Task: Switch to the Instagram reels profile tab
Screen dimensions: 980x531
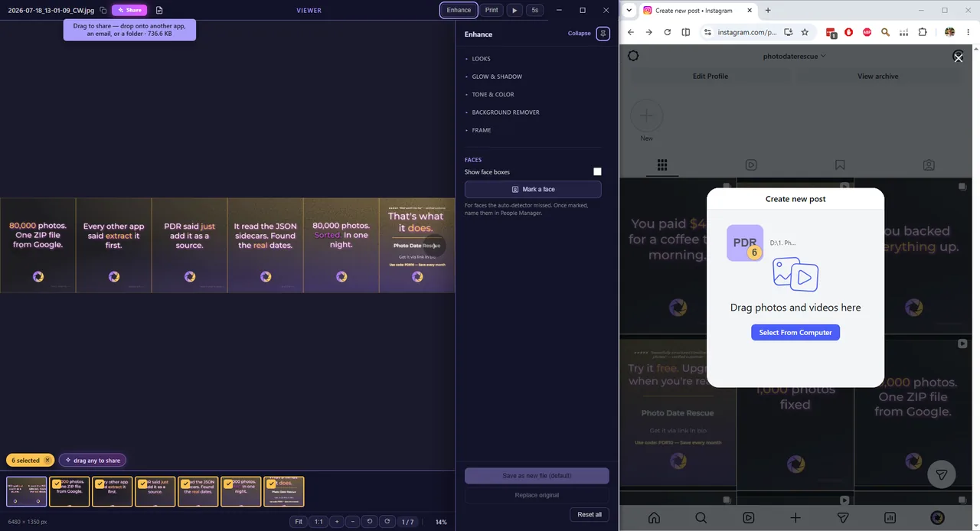Action: 751,165
